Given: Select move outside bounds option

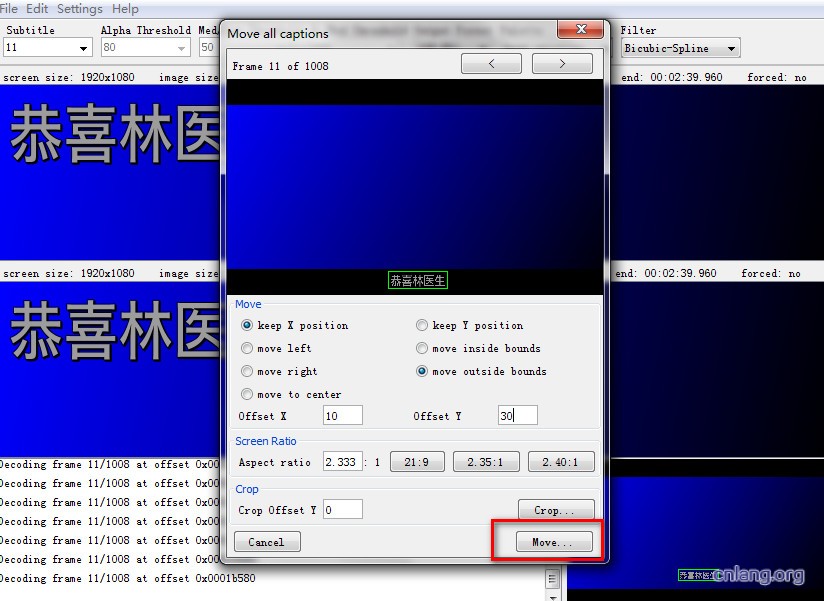Looking at the screenshot, I should (x=422, y=371).
